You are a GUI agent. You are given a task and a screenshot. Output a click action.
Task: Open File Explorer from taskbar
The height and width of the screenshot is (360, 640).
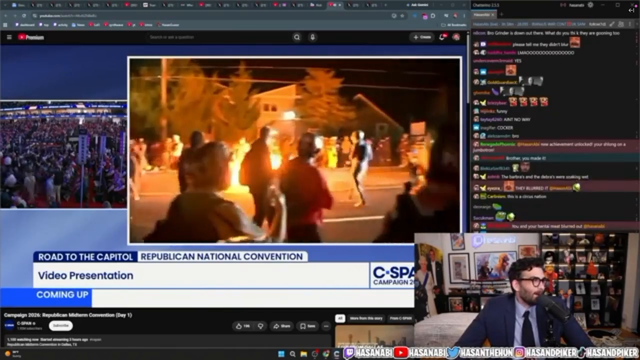pyautogui.click(x=304, y=354)
